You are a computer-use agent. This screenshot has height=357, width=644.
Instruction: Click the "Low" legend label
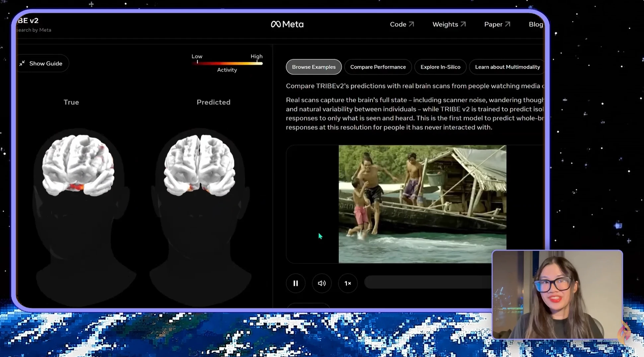[197, 56]
